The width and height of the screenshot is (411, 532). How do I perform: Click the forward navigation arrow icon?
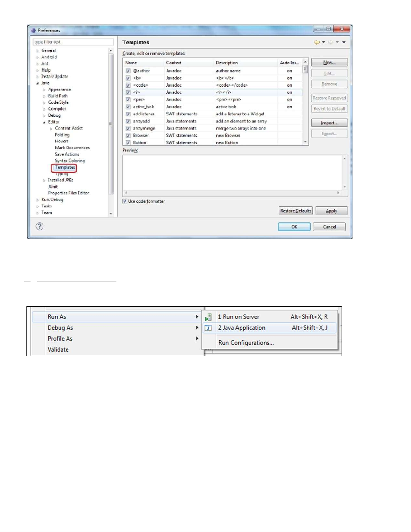point(330,42)
